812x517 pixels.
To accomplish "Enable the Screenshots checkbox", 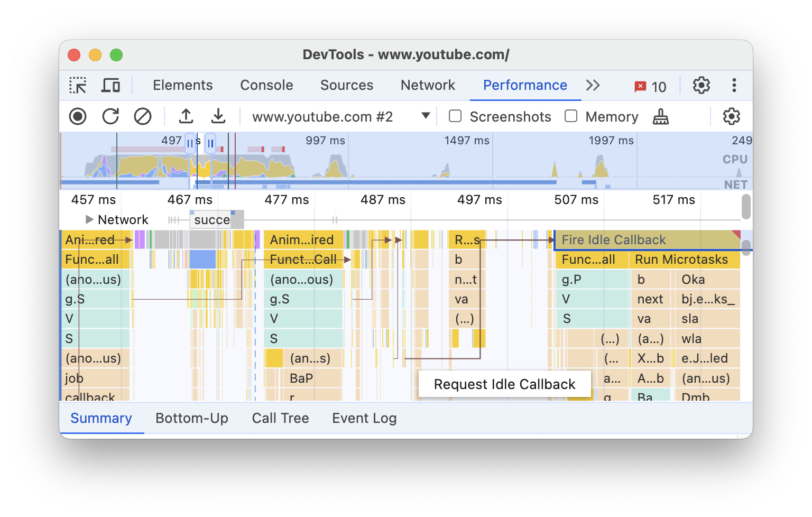I will click(x=455, y=116).
